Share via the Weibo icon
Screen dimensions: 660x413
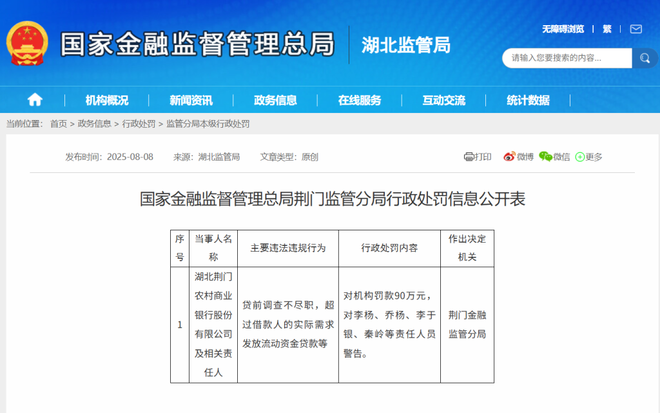point(509,157)
